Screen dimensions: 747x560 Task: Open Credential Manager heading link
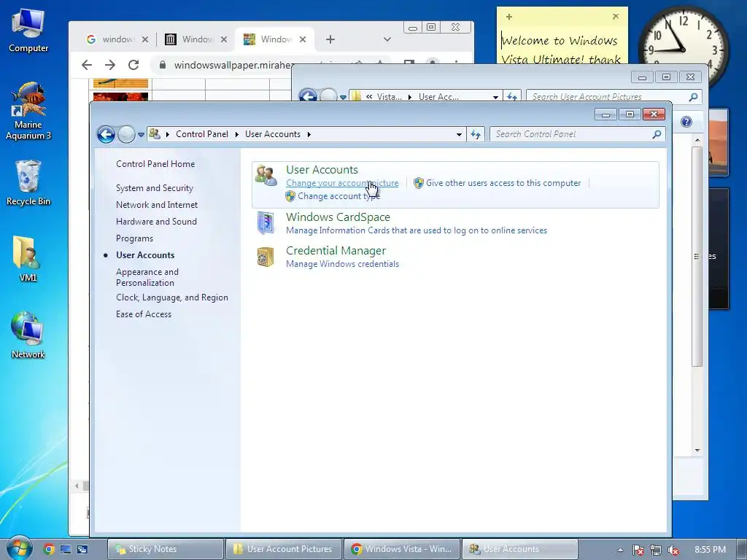click(336, 251)
